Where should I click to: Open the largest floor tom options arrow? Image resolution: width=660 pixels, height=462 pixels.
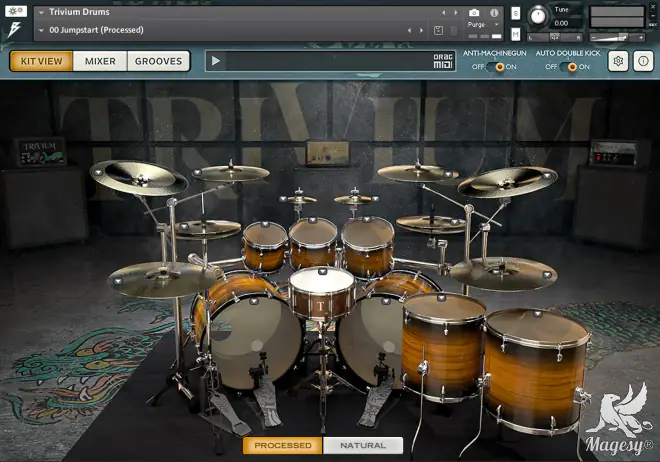tap(538, 313)
